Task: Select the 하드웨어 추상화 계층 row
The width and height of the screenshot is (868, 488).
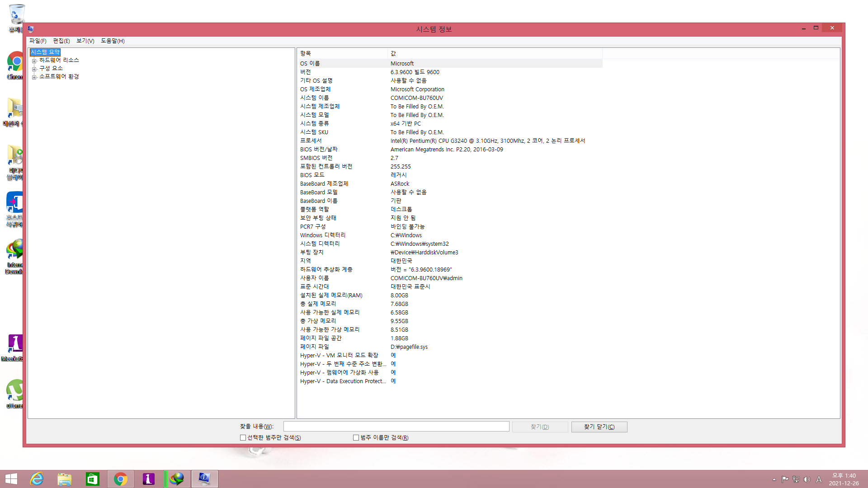Action: (450, 270)
